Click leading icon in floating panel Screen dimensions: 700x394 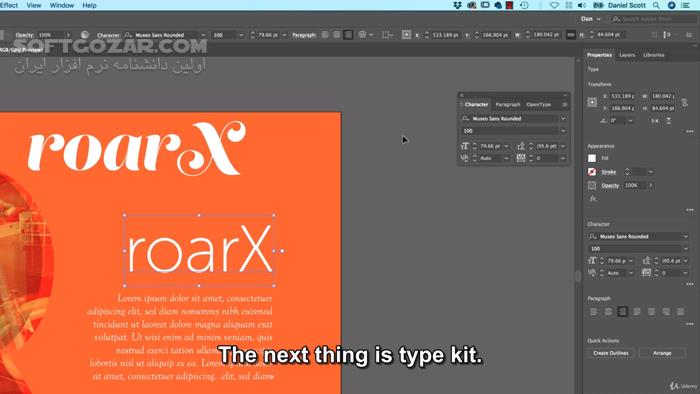point(521,146)
